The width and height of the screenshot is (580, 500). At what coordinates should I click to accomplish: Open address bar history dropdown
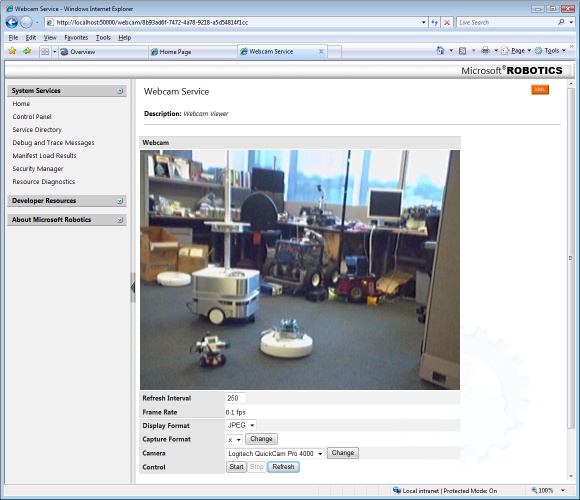coord(424,23)
